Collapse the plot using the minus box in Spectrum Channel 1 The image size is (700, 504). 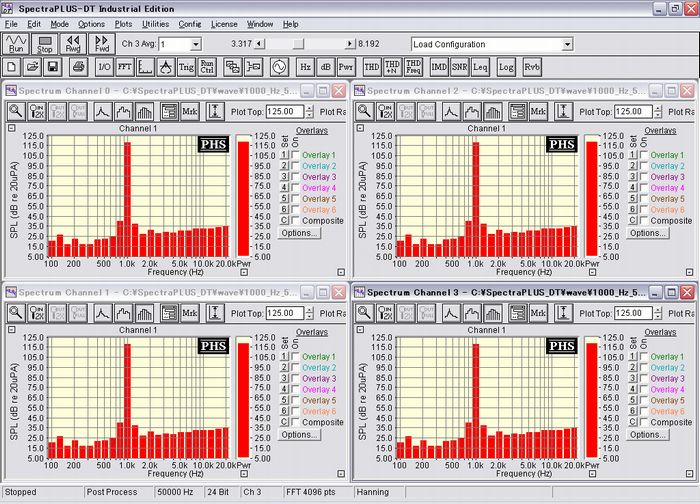(10, 330)
